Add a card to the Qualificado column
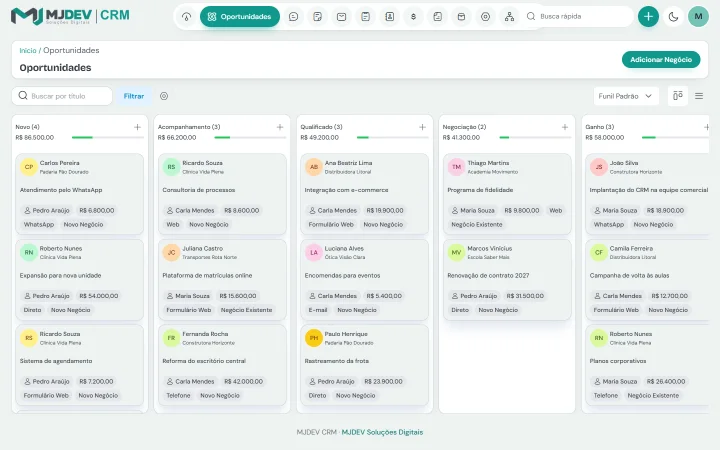 click(x=422, y=127)
